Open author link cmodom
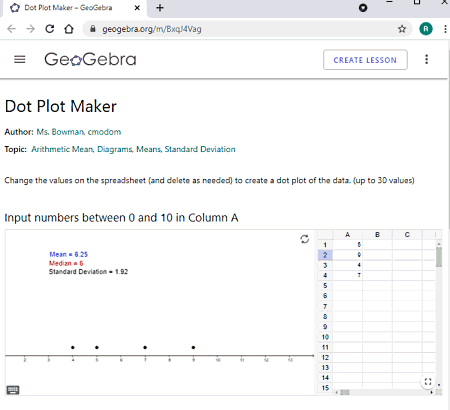The image size is (450, 410). (104, 132)
